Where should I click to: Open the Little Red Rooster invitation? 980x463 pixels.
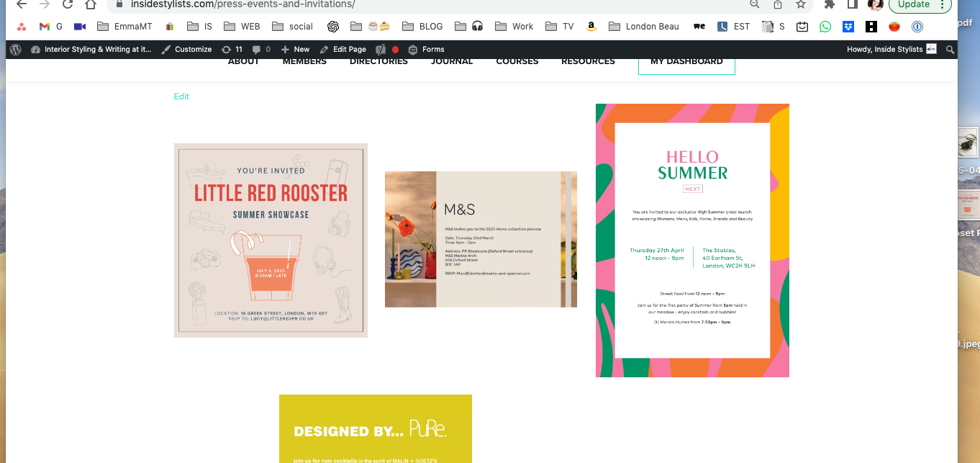pos(271,241)
